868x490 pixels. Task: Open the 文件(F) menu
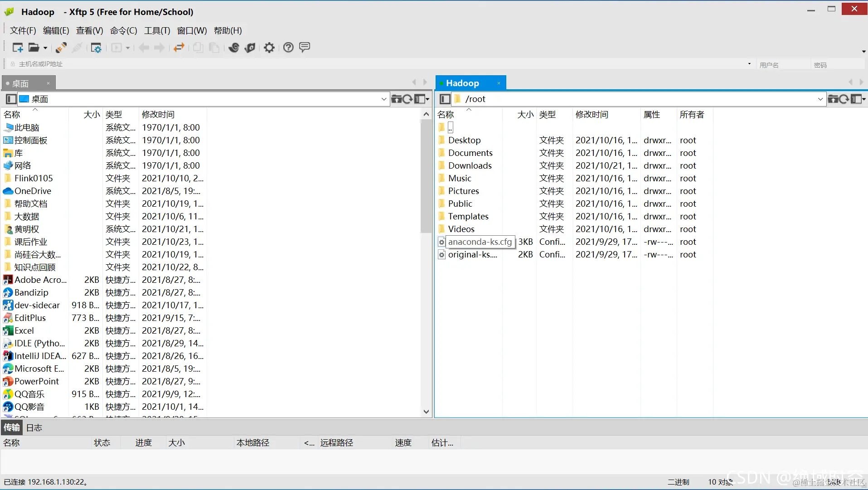point(23,30)
